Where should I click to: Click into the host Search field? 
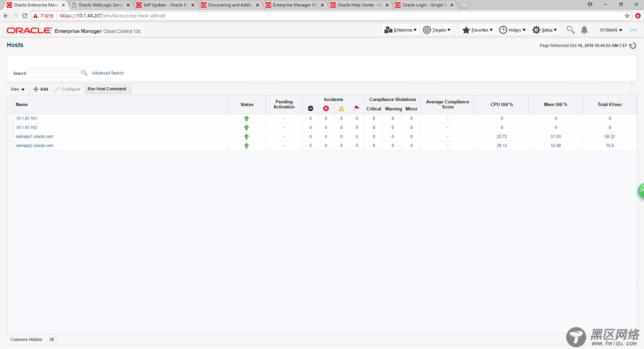pyautogui.click(x=55, y=73)
